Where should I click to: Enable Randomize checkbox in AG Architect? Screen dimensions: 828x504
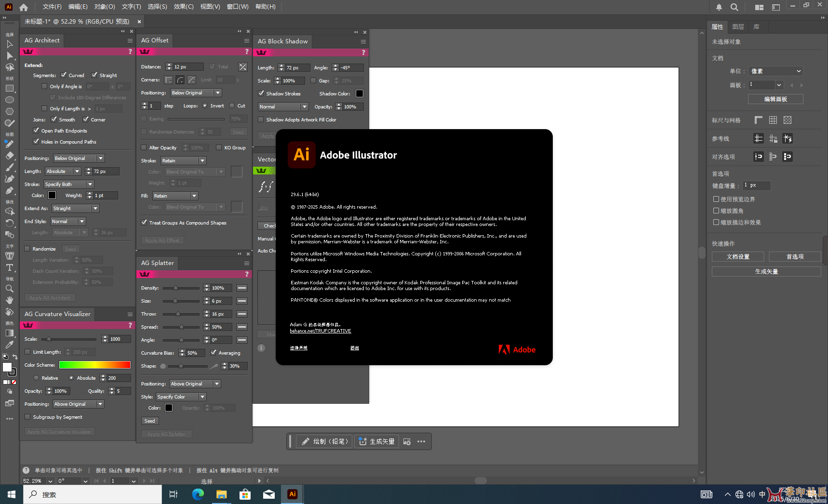[27, 249]
